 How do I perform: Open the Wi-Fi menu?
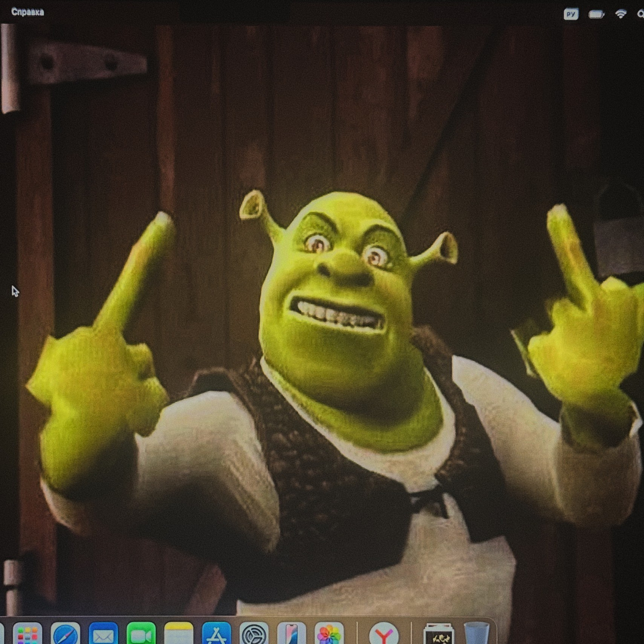621,14
